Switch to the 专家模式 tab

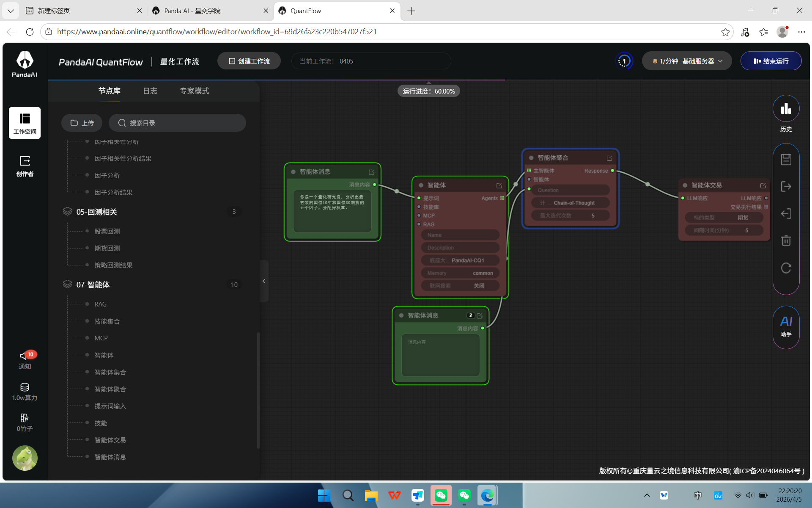coord(194,91)
